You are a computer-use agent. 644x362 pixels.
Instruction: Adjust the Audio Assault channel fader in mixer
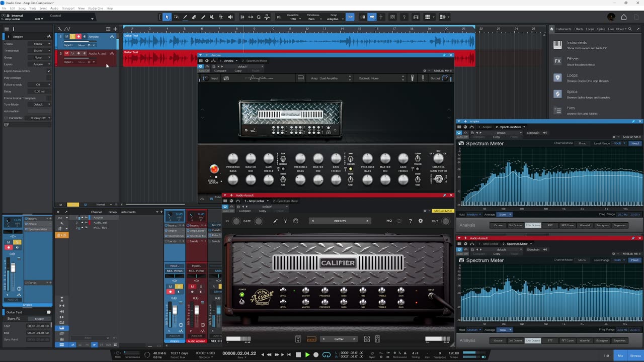pos(197,310)
